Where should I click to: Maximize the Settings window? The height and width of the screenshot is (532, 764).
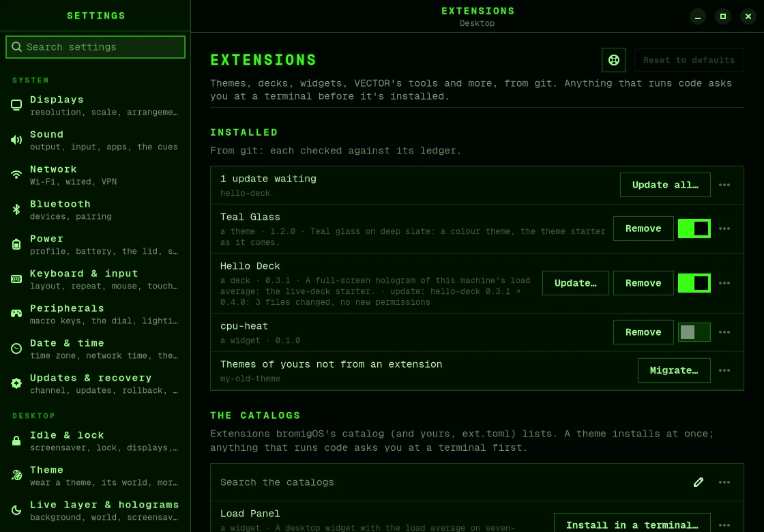click(x=723, y=16)
